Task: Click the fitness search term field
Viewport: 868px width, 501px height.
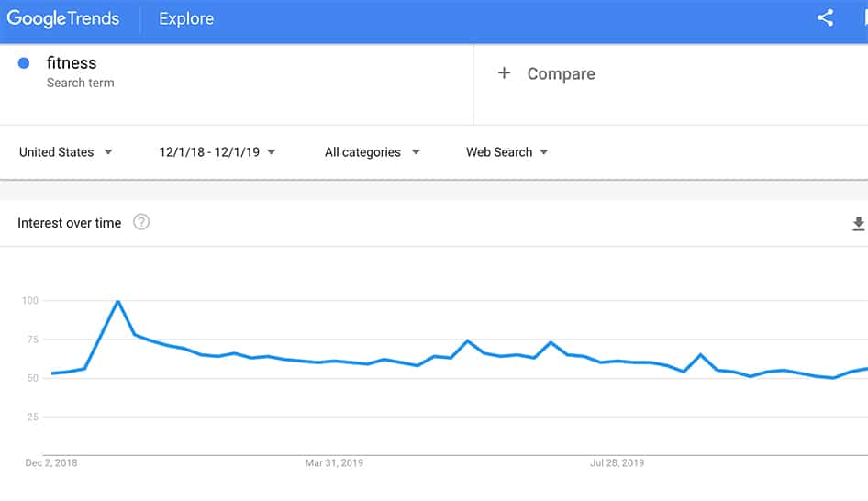Action: point(72,63)
